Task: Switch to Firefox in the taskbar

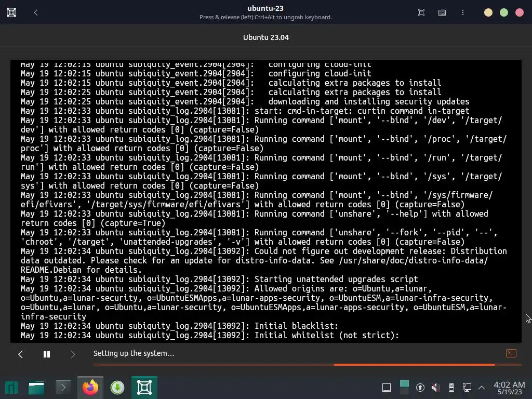Action: tap(90, 388)
